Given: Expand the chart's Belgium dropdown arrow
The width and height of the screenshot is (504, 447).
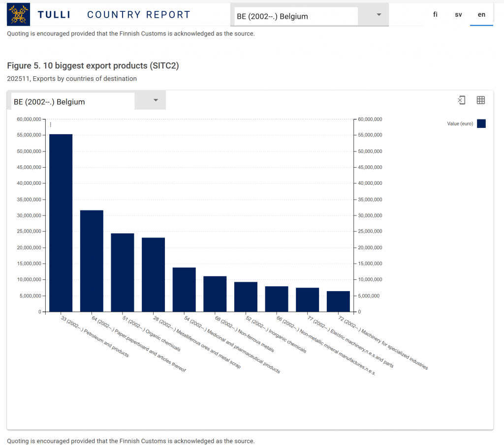Looking at the screenshot, I should pyautogui.click(x=156, y=100).
